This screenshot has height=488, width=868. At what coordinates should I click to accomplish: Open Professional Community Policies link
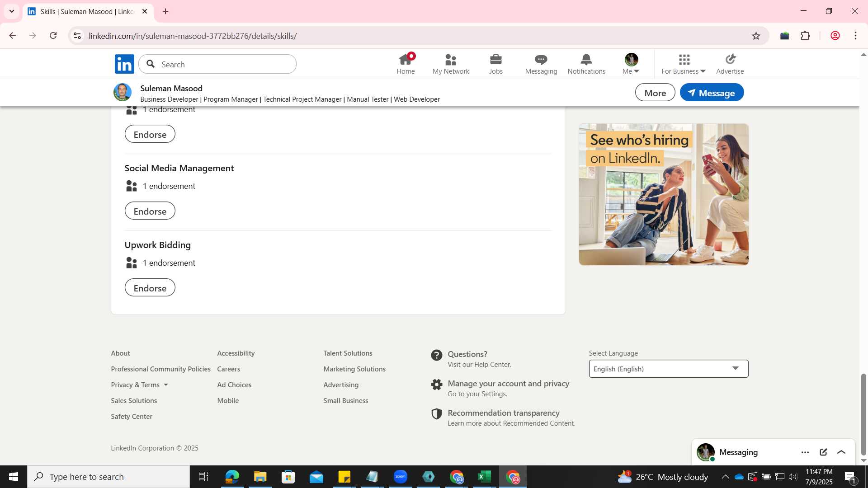[x=160, y=369]
